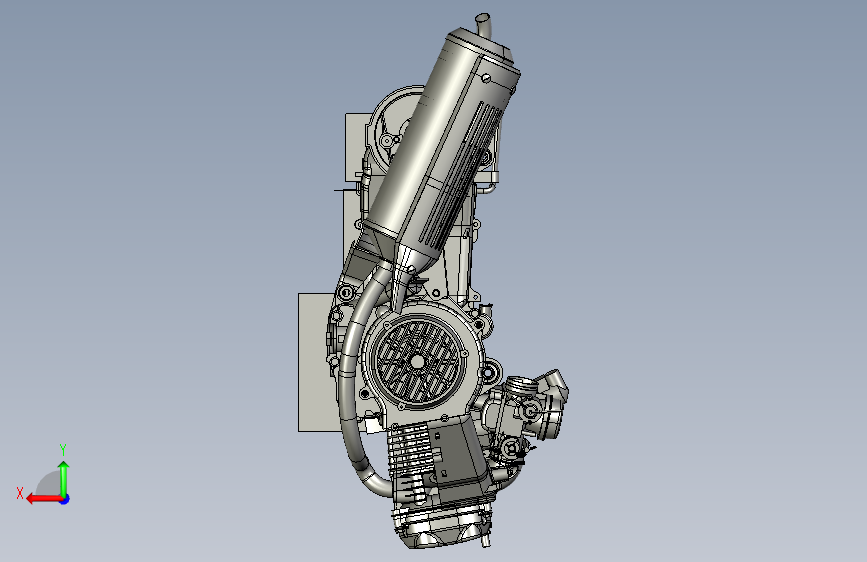The image size is (867, 562).
Task: Click the blue Z axis origin dot
Action: click(65, 499)
